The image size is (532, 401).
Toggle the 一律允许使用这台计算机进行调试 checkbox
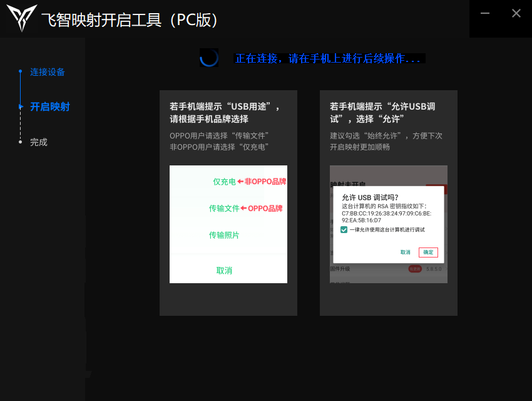click(x=343, y=230)
